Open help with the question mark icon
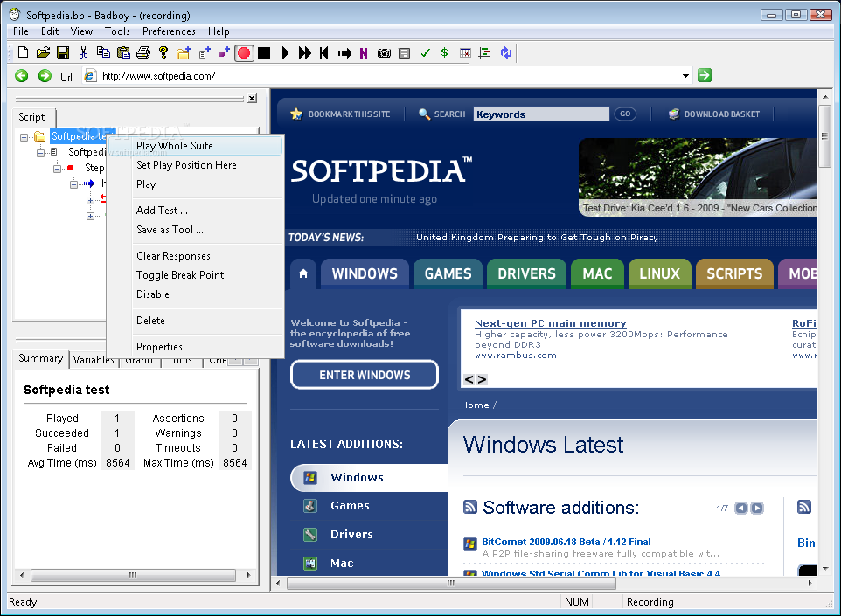 163,52
